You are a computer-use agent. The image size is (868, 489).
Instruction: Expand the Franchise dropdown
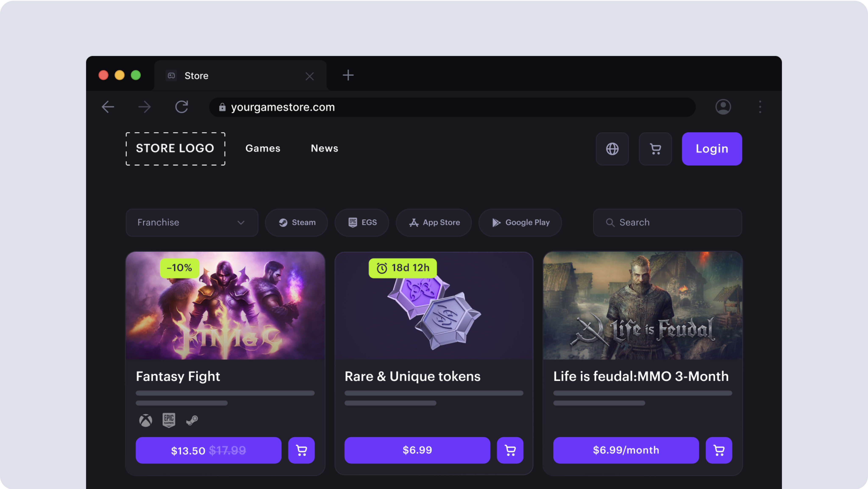point(192,223)
